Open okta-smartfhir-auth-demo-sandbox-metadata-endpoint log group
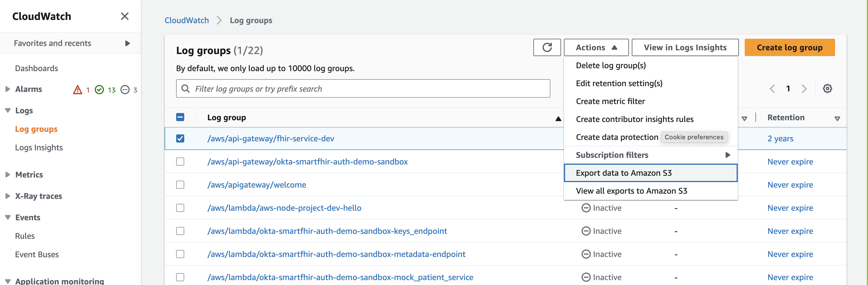The image size is (868, 285). coord(336,254)
